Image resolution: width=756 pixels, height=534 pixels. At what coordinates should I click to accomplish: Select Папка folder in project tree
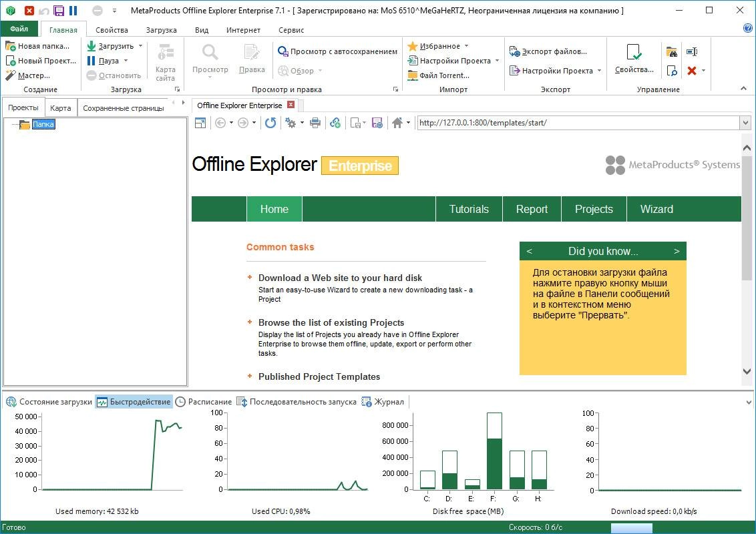[43, 124]
